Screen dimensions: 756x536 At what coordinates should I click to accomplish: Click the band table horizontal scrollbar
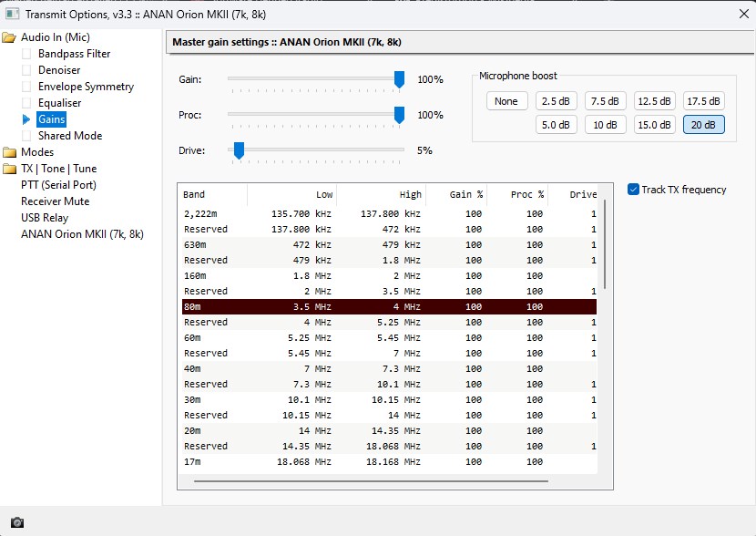click(x=371, y=481)
